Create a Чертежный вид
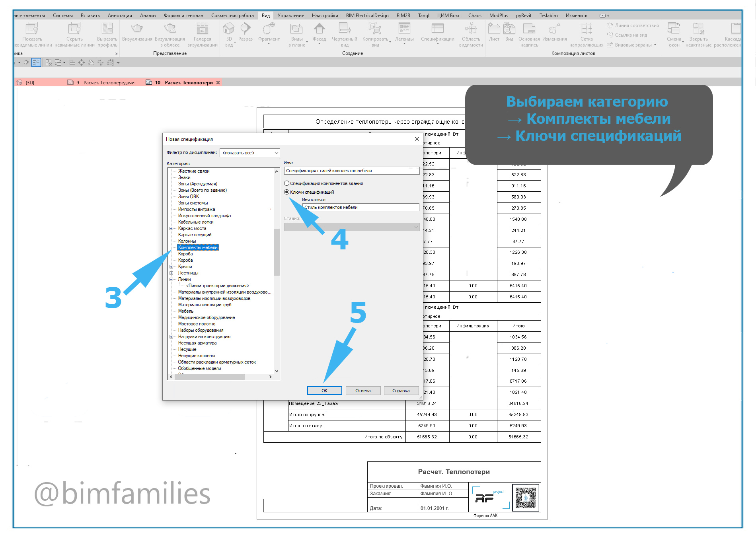The image size is (756, 537). point(345,34)
